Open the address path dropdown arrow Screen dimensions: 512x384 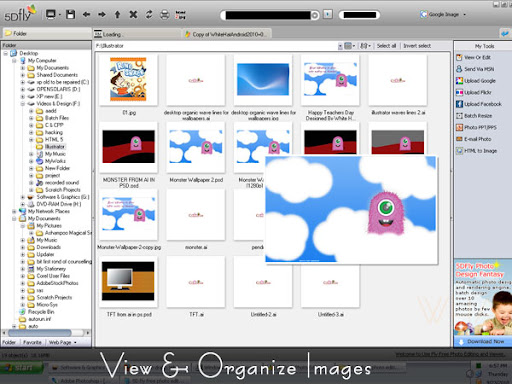point(340,46)
